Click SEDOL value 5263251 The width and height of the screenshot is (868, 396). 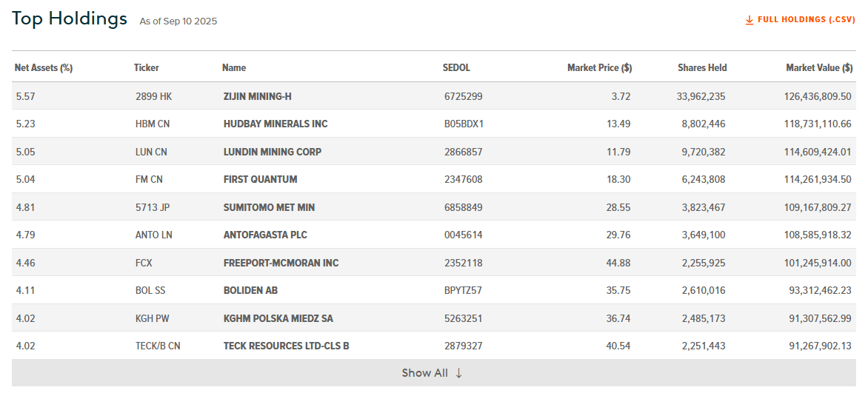[464, 318]
